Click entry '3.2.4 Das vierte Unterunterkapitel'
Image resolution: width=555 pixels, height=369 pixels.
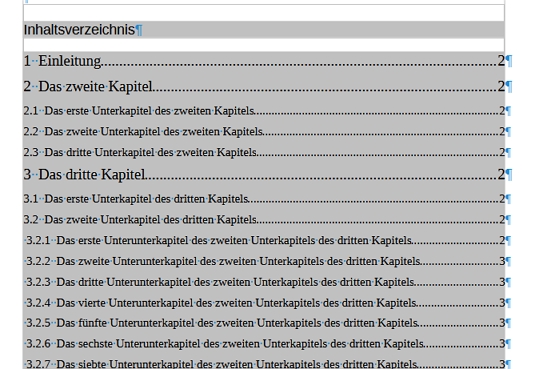pyautogui.click(x=265, y=303)
